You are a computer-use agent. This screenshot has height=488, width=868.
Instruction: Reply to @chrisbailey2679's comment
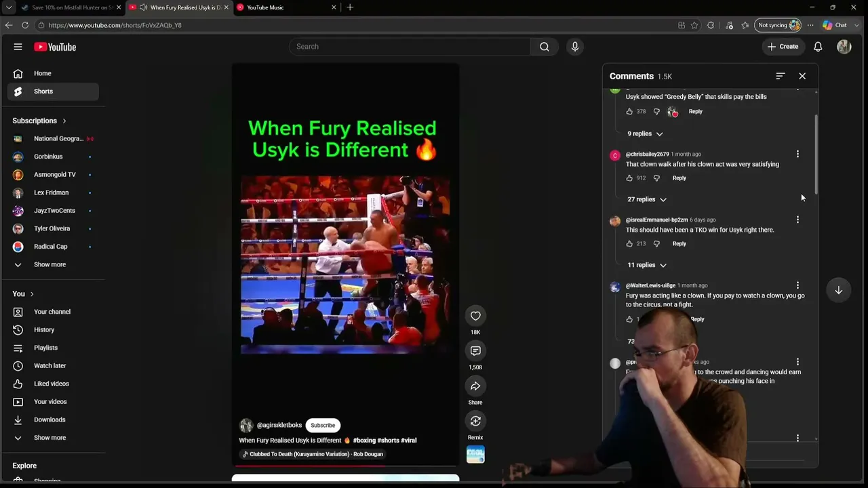[679, 178]
